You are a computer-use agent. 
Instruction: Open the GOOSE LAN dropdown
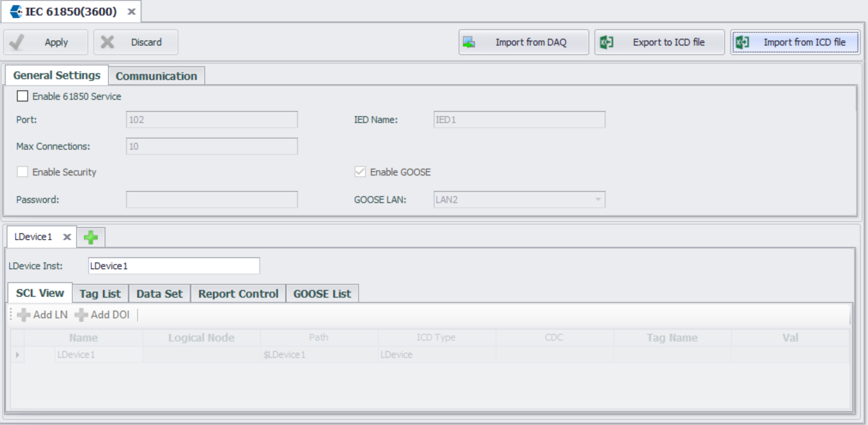(598, 200)
